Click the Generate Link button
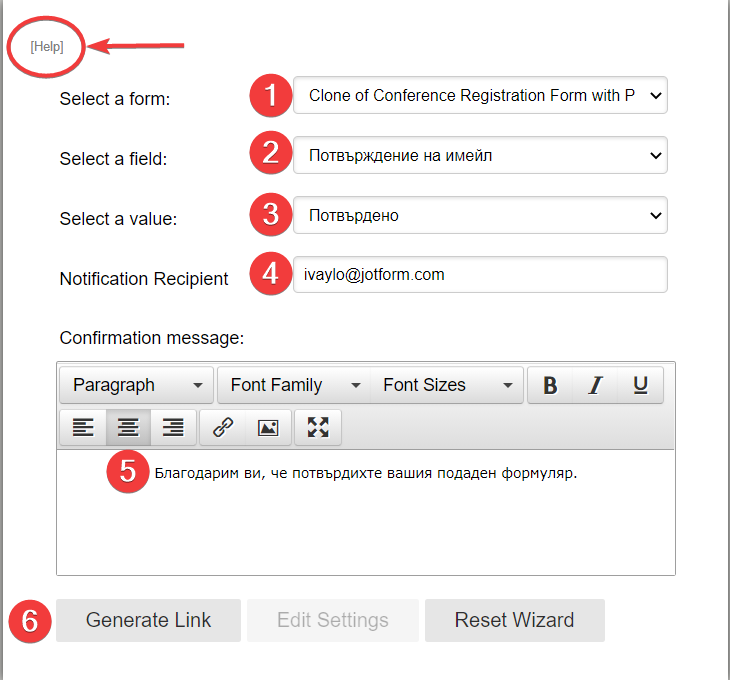The height and width of the screenshot is (680, 730). click(x=148, y=620)
